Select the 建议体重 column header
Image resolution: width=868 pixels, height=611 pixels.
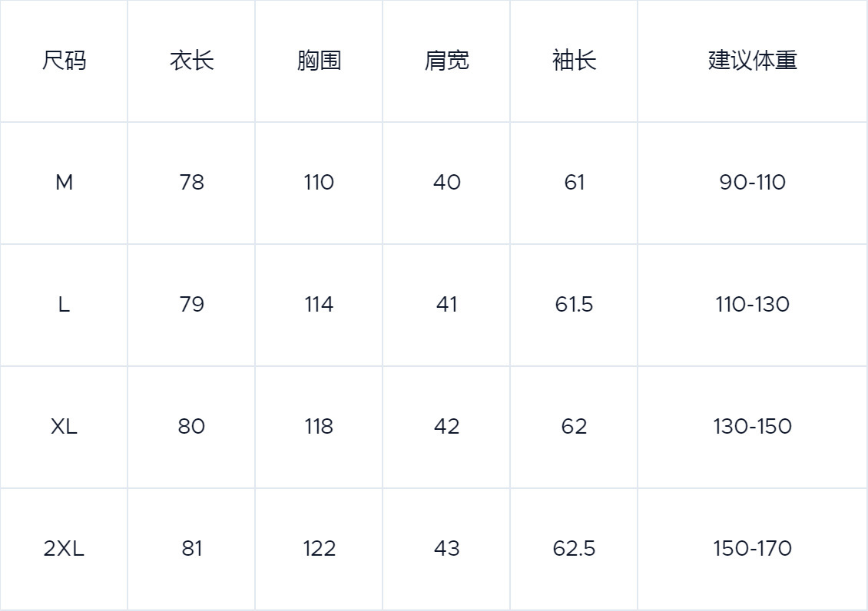(x=753, y=61)
